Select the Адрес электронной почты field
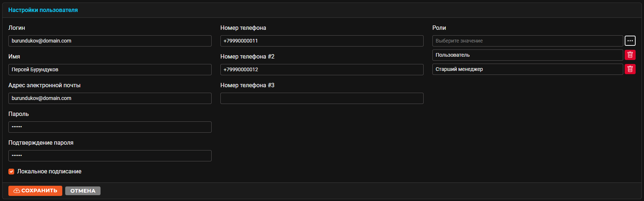644x201 pixels. tap(110, 98)
